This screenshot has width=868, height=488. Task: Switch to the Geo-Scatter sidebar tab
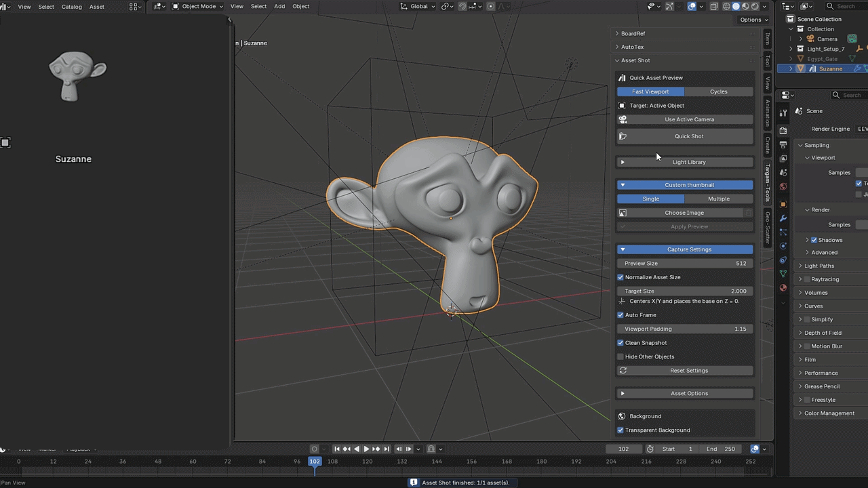click(x=768, y=228)
